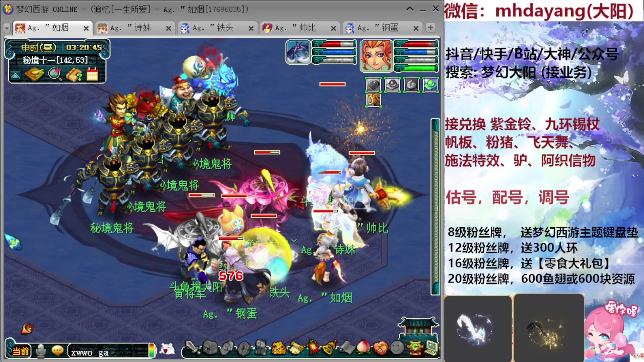This screenshot has height=362, width=644.
Task: Close the Ag. 帅比 tab
Action: pos(333,28)
